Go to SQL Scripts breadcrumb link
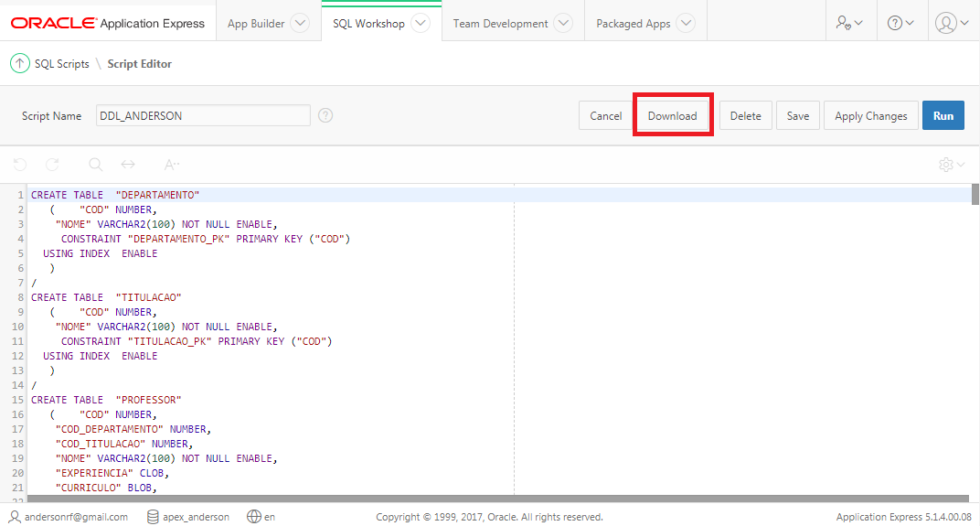The image size is (980, 526). tap(62, 64)
